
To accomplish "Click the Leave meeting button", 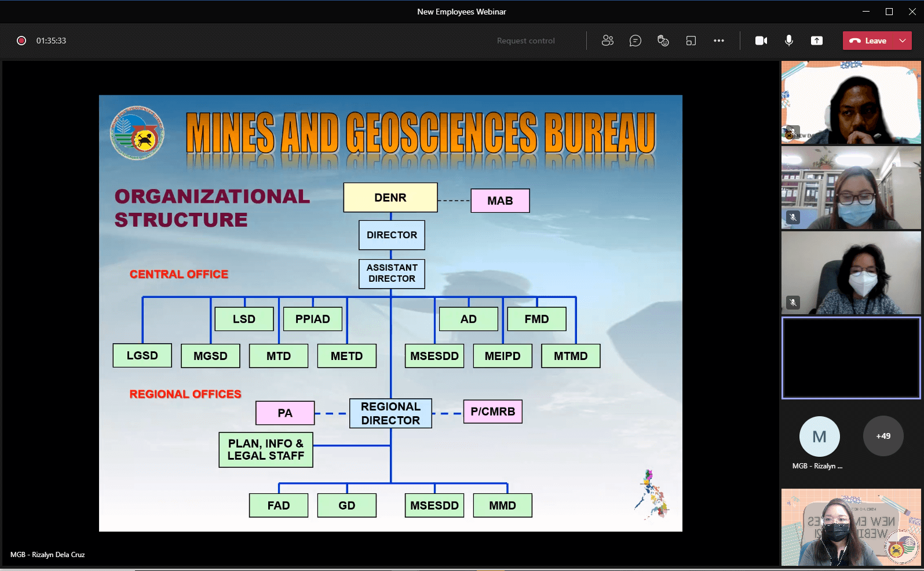I will (868, 41).
